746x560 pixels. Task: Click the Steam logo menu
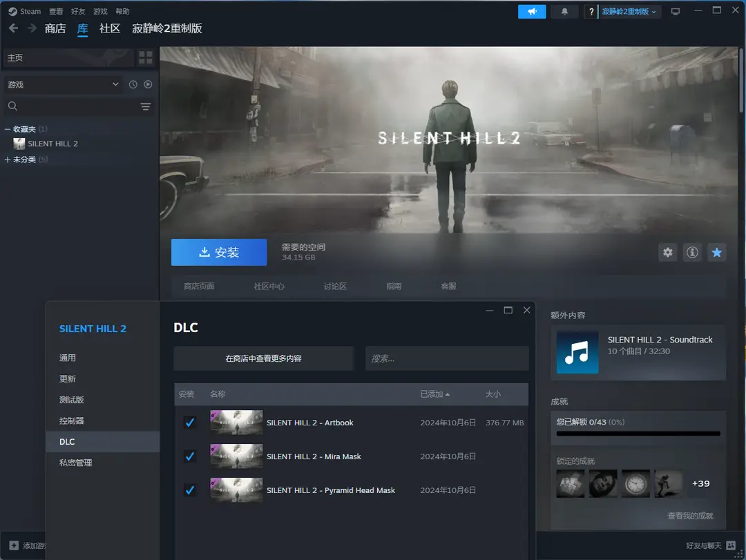click(13, 12)
